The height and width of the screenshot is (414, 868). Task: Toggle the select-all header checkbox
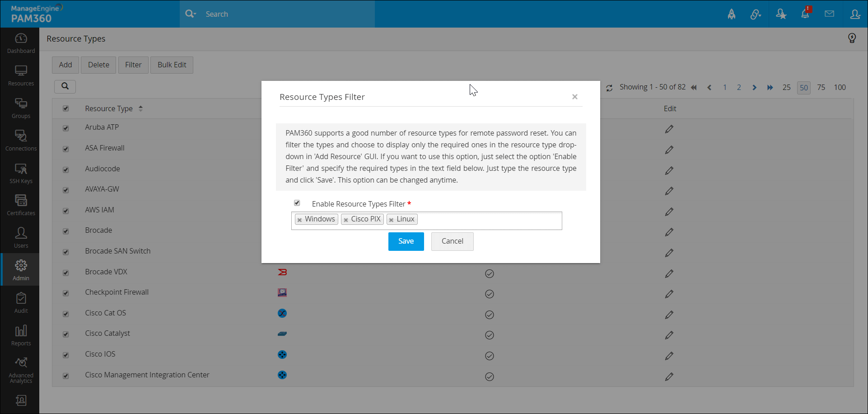pyautogui.click(x=66, y=108)
